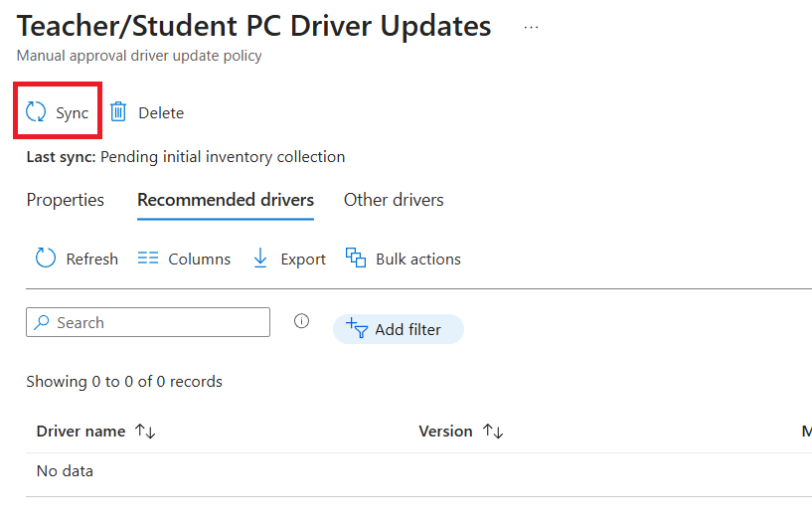Open the Other drivers tab
This screenshot has width=812, height=524.
[x=394, y=200]
